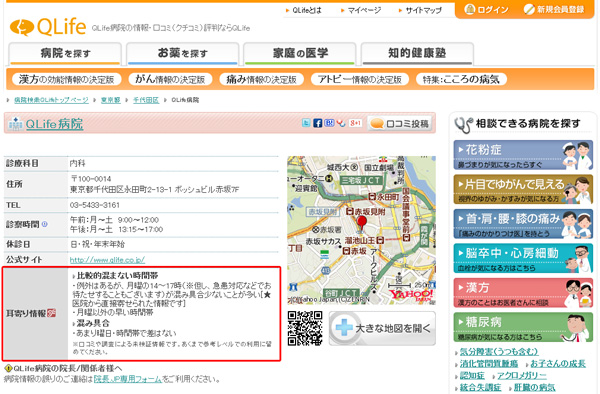Switch to the 知的健康塾 tab
This screenshot has height=394, width=600.
[x=417, y=53]
